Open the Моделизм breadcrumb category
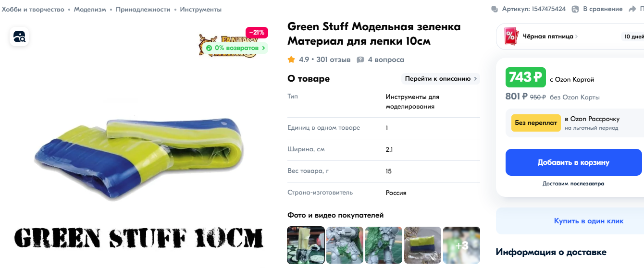The width and height of the screenshot is (644, 268). [x=90, y=9]
